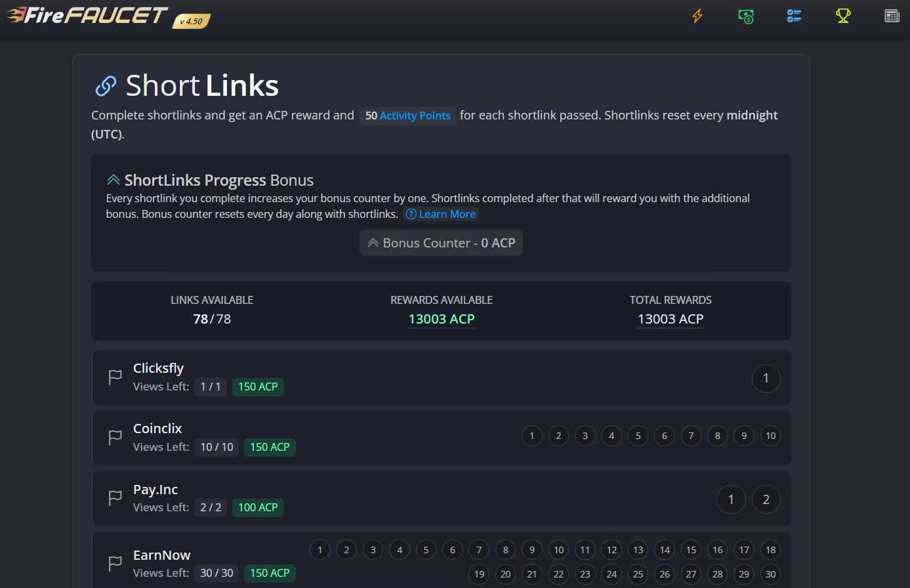Click the 78/78 Links Available value

[212, 319]
